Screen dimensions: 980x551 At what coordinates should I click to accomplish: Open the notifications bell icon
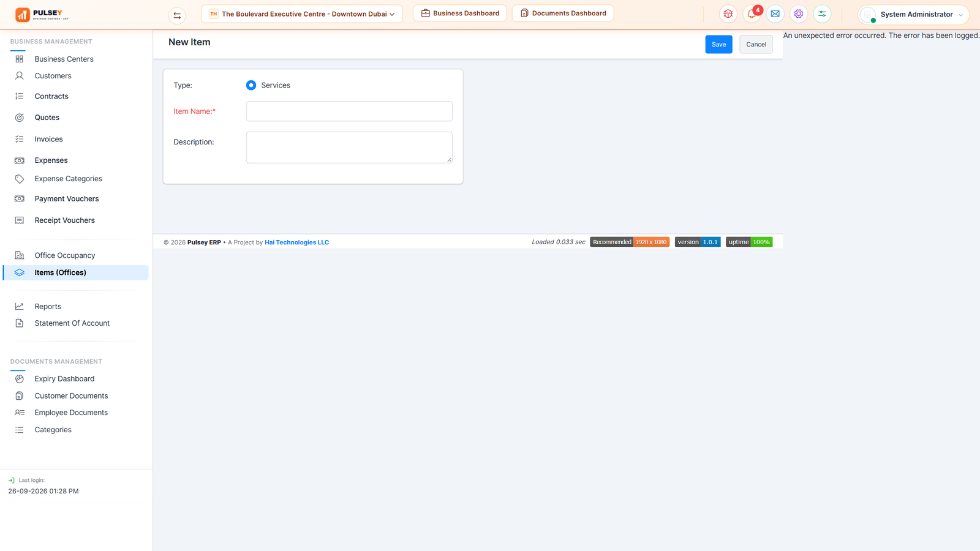pos(752,14)
